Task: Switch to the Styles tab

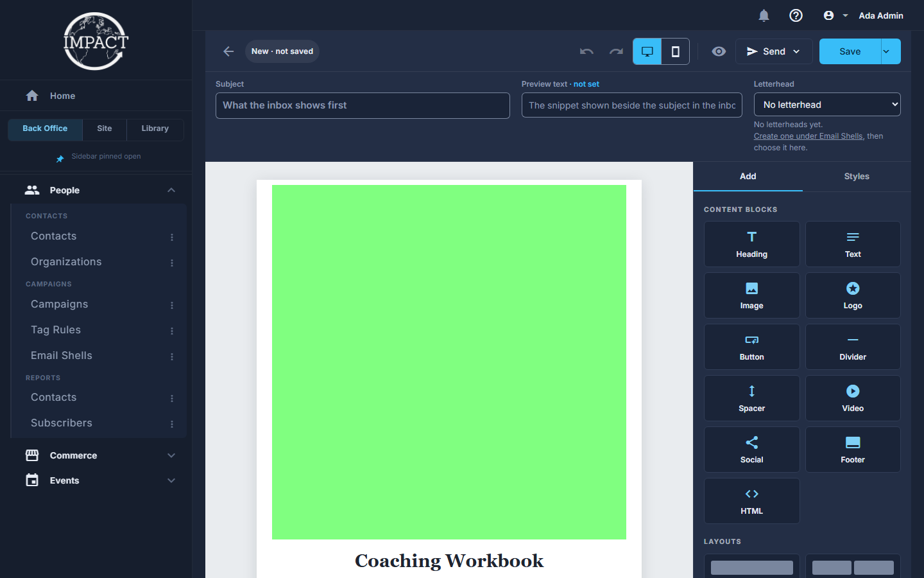Action: coord(857,177)
